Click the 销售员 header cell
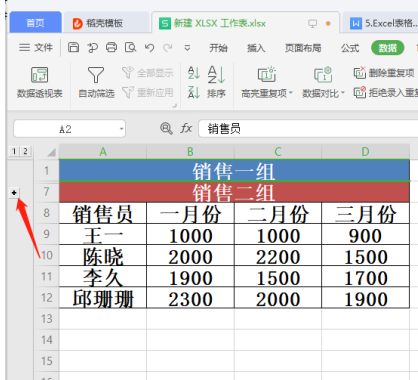This screenshot has height=380, width=418. [103, 213]
